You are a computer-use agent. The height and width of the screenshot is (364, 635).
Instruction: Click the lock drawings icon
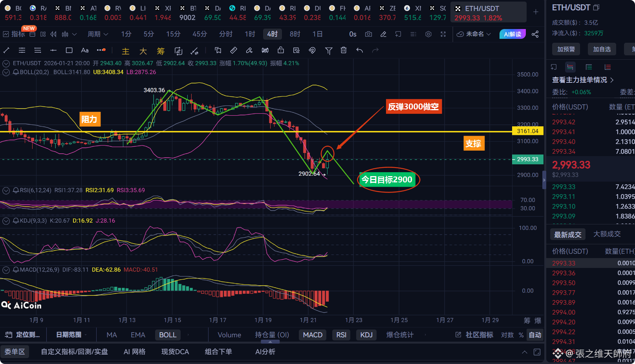[281, 50]
